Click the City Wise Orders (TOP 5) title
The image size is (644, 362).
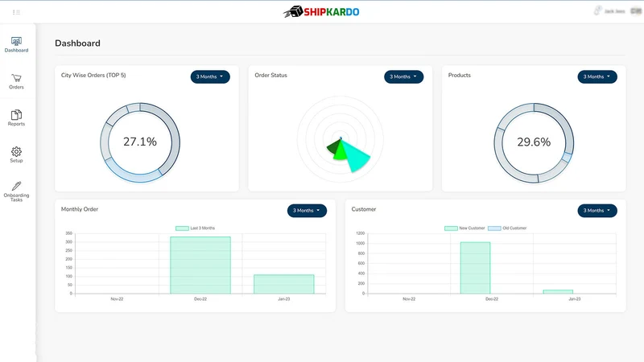click(x=93, y=75)
